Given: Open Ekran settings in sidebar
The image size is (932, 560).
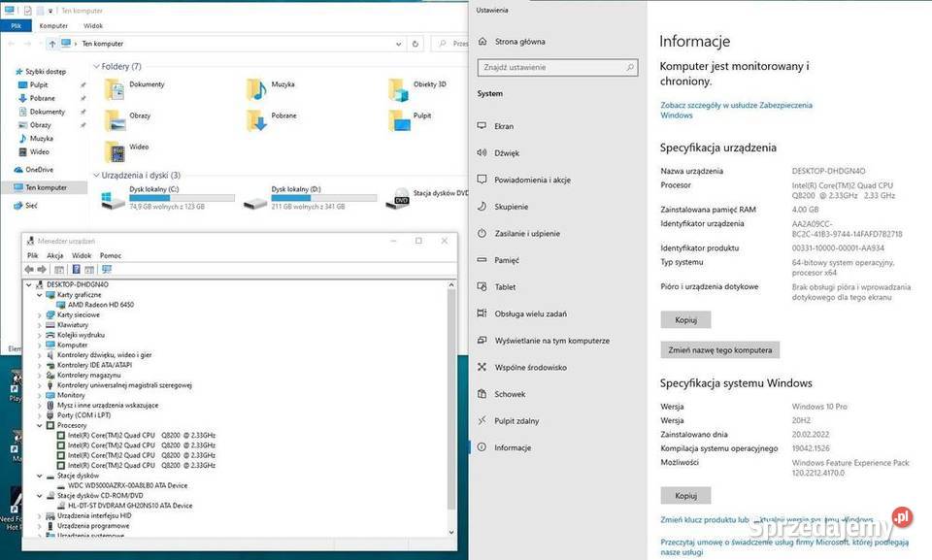Looking at the screenshot, I should pyautogui.click(x=504, y=126).
